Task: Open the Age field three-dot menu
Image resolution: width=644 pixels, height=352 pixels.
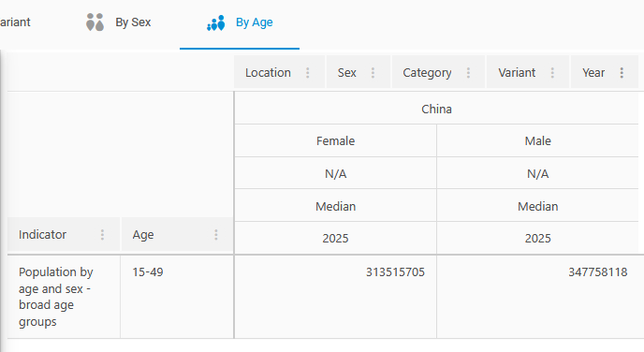Action: (216, 235)
